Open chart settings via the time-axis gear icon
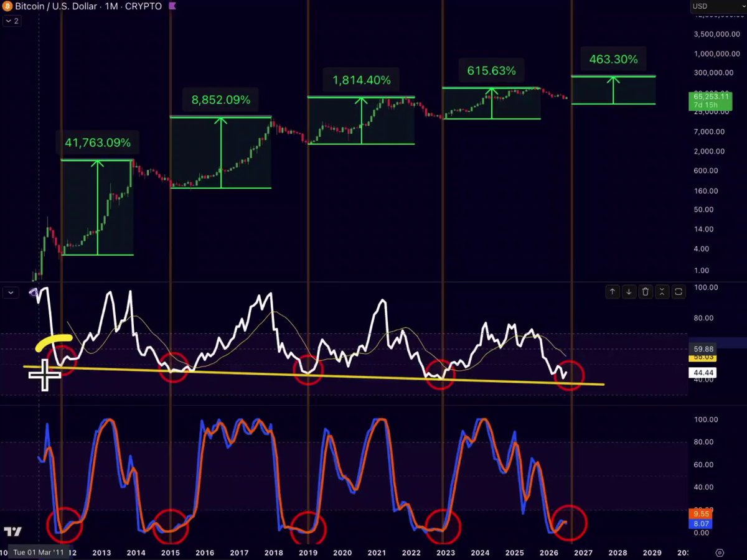747x560 pixels. [720, 553]
